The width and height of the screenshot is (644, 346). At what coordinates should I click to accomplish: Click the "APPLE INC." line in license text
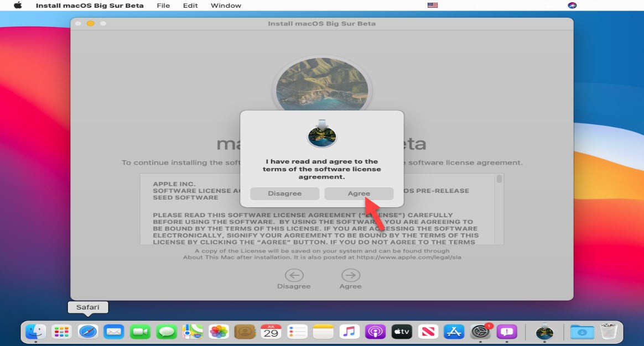point(174,184)
